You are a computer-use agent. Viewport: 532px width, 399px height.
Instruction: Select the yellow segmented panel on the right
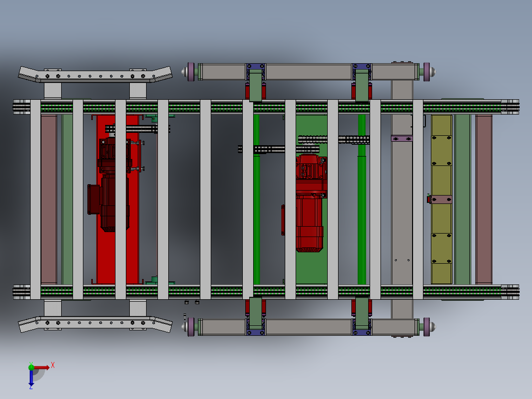(441, 199)
